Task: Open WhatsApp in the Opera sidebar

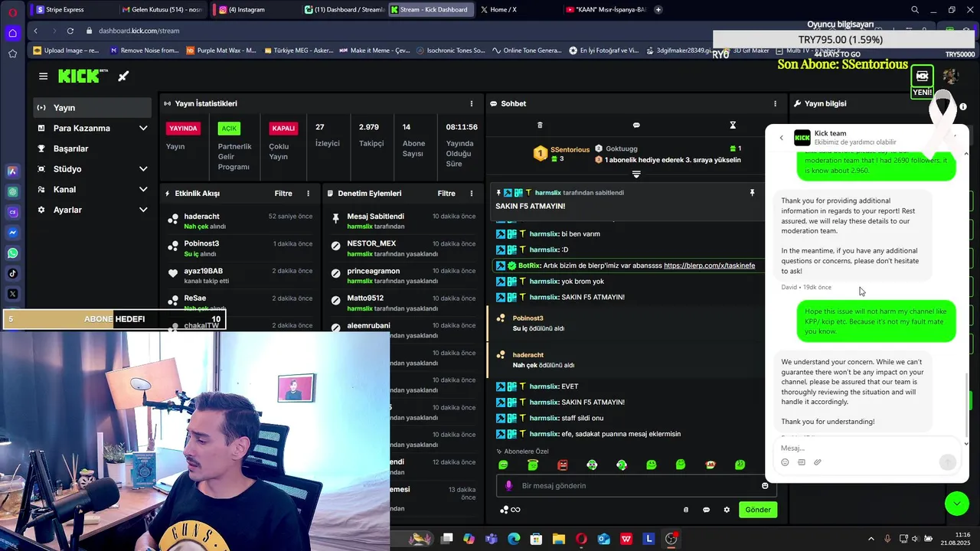Action: pos(12,253)
